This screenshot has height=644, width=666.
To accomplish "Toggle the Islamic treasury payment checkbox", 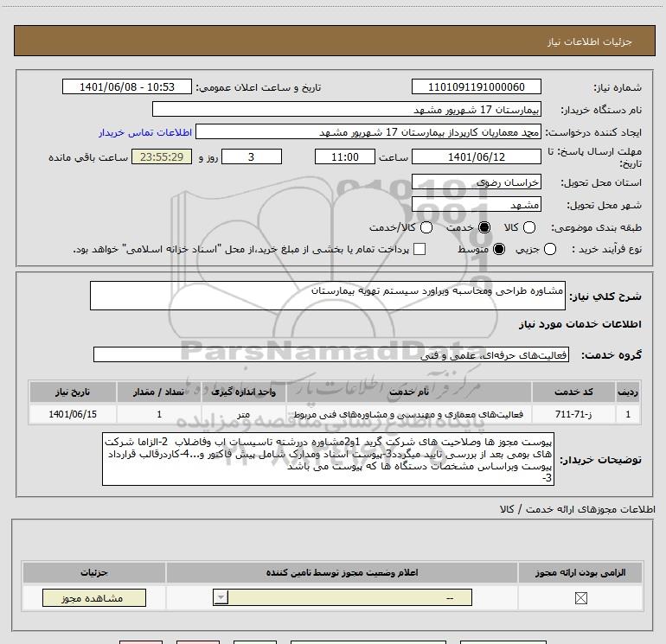I will (x=419, y=249).
